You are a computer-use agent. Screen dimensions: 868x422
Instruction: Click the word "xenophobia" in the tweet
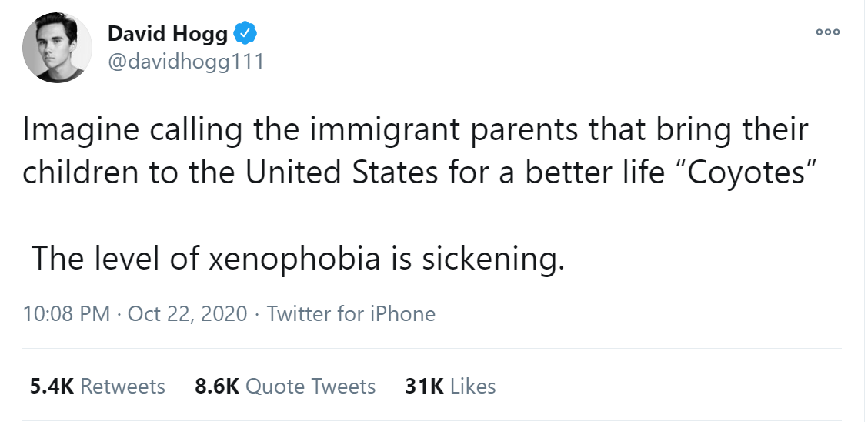[x=294, y=259]
